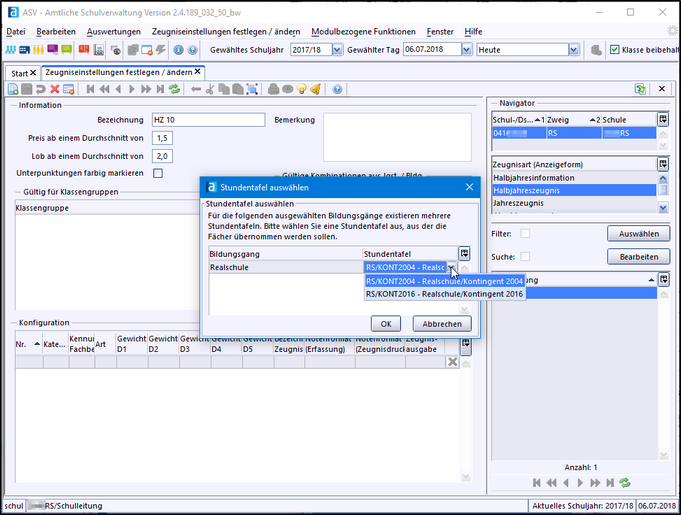The image size is (681, 515).
Task: Check the Filter checkbox in navigator
Action: click(x=525, y=233)
